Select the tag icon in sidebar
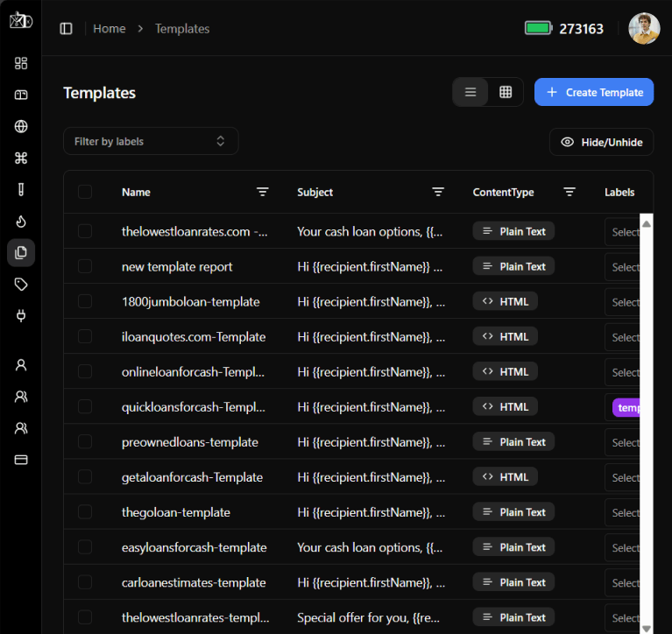Viewport: 672px width, 634px height. click(21, 284)
